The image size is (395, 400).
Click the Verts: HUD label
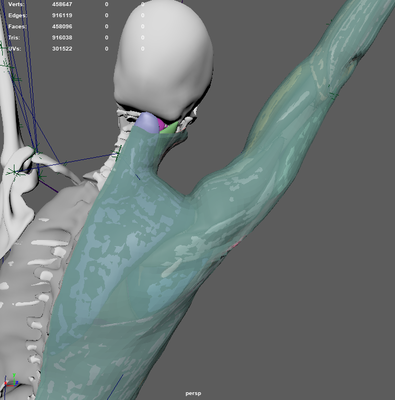coord(16,4)
